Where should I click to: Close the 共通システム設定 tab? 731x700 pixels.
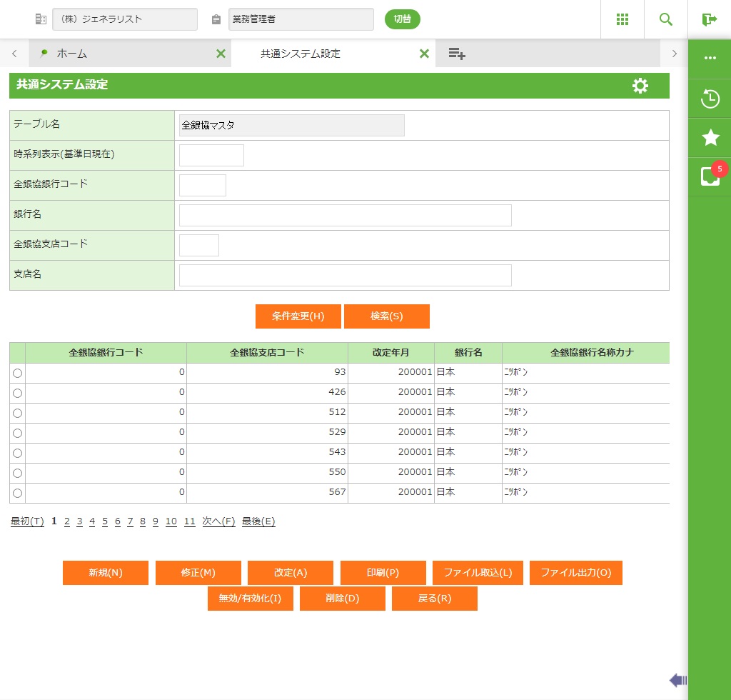(x=424, y=54)
